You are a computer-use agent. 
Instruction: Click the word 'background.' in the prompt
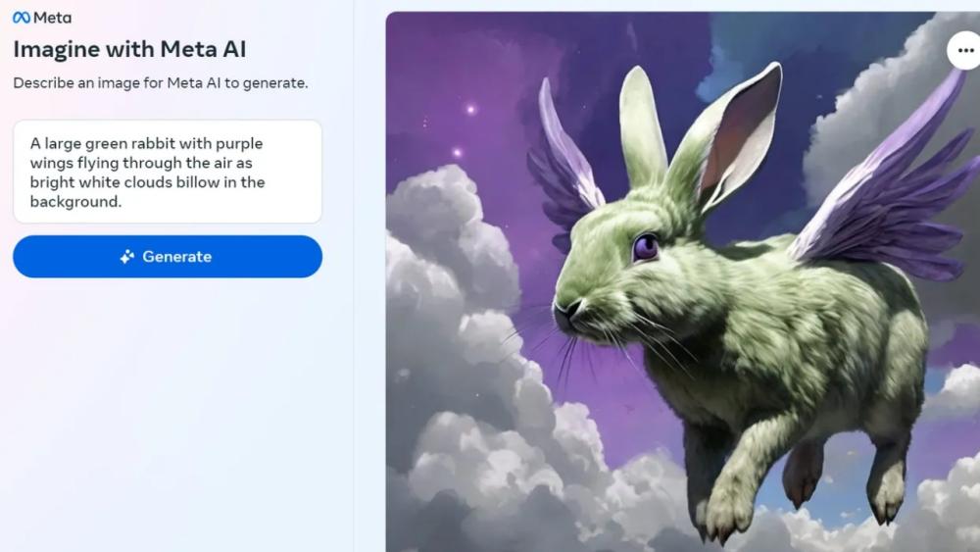coord(75,202)
